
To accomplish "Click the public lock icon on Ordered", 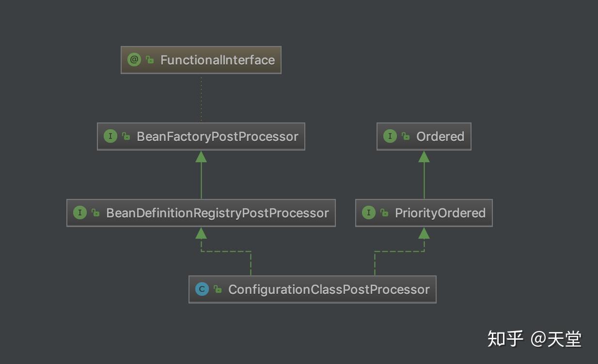I will 406,136.
